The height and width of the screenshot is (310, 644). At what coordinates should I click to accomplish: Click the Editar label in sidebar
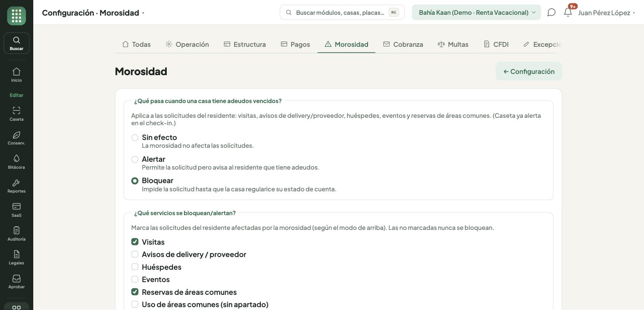[x=16, y=95]
